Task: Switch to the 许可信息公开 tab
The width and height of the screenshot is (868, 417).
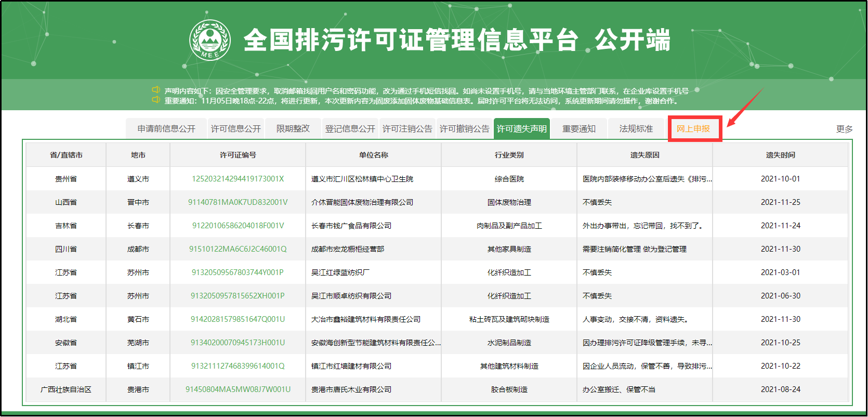Action: 236,128
